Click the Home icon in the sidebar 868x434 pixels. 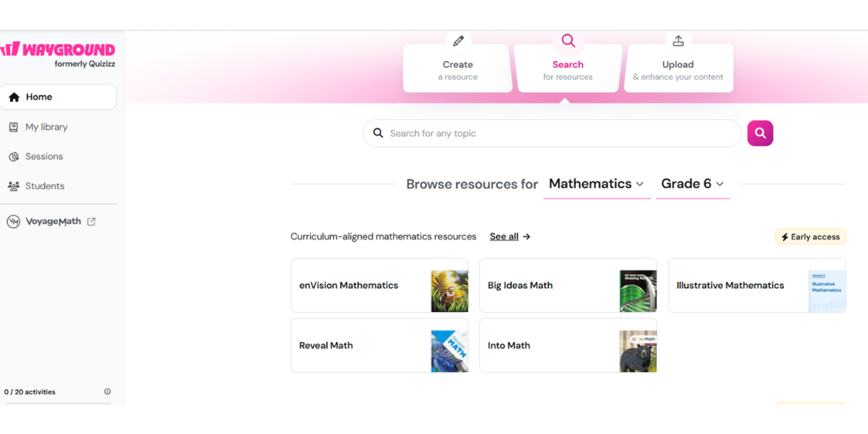tap(14, 97)
